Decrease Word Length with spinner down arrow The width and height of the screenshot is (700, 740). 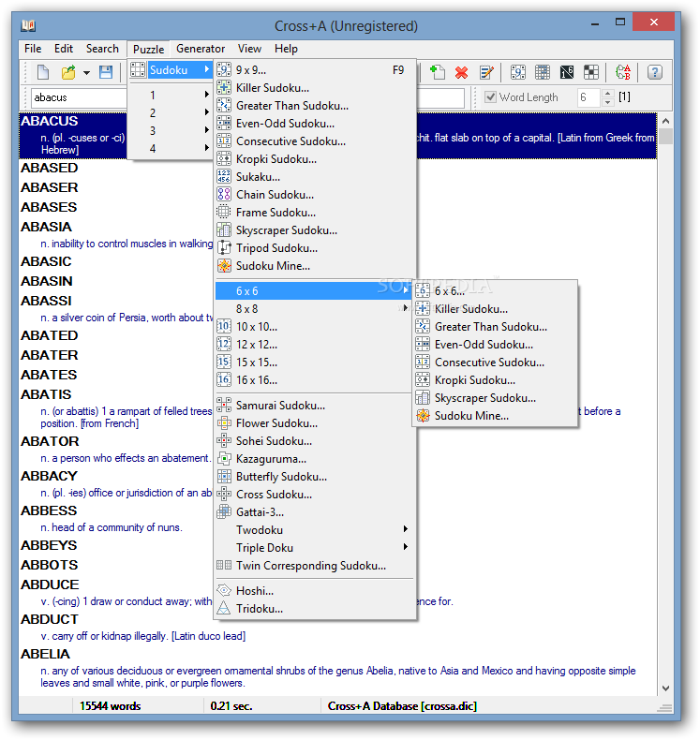tap(608, 102)
